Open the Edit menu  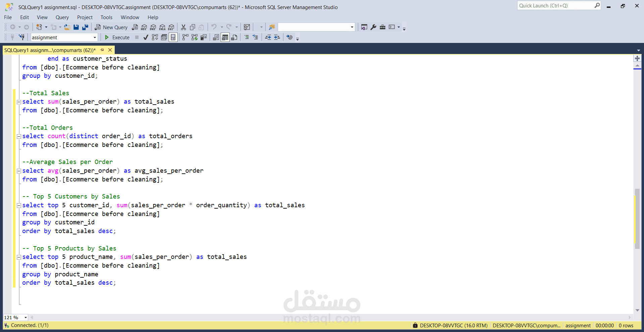[x=24, y=17]
